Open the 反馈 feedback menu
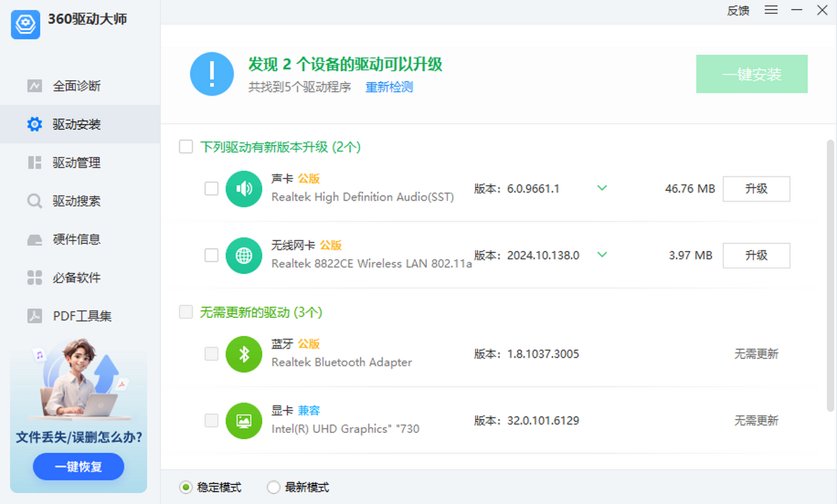 click(738, 10)
